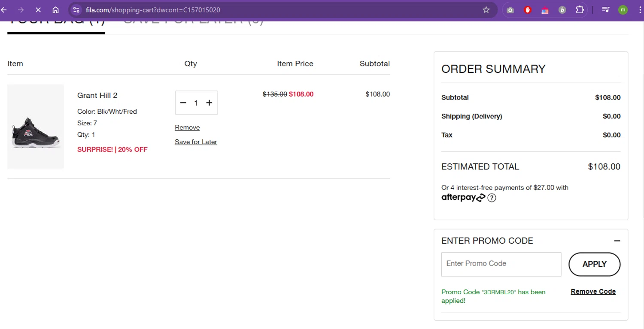Open the camera screenshot extension
The width and height of the screenshot is (644, 329).
click(510, 10)
